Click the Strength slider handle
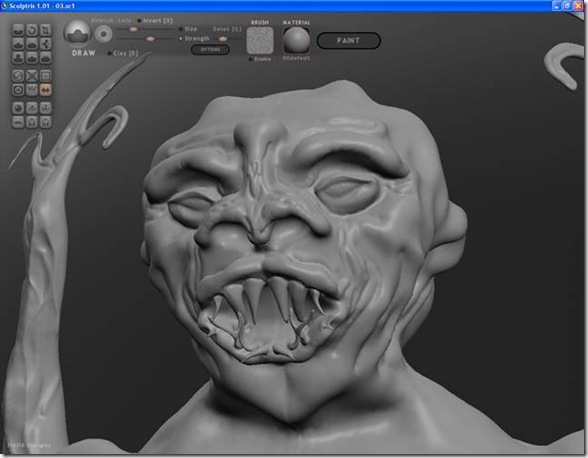Screen dimensions: 588x458 150,39
